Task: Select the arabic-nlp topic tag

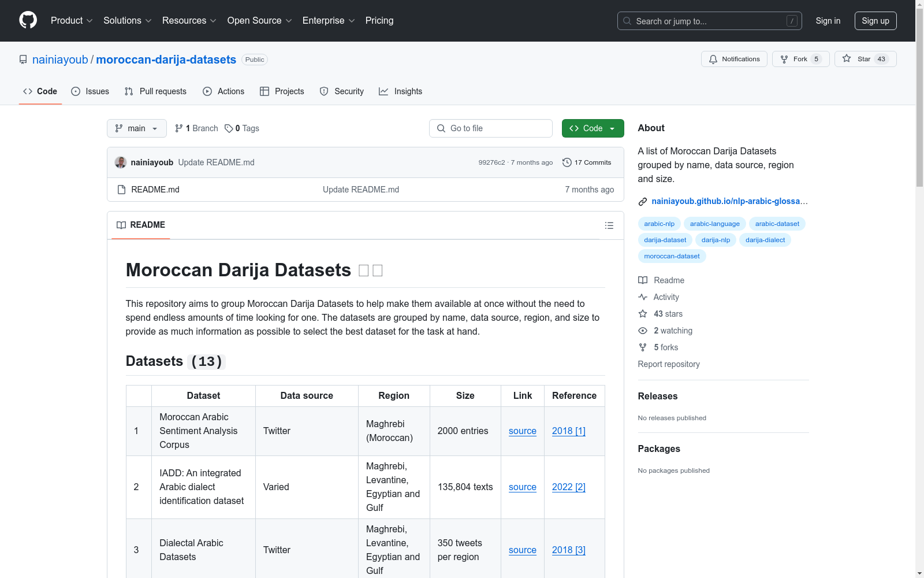Action: click(659, 224)
